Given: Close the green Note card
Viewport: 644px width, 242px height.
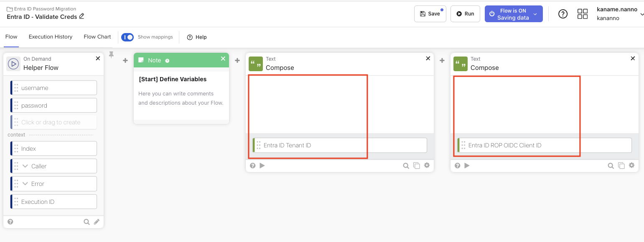Looking at the screenshot, I should point(223,59).
